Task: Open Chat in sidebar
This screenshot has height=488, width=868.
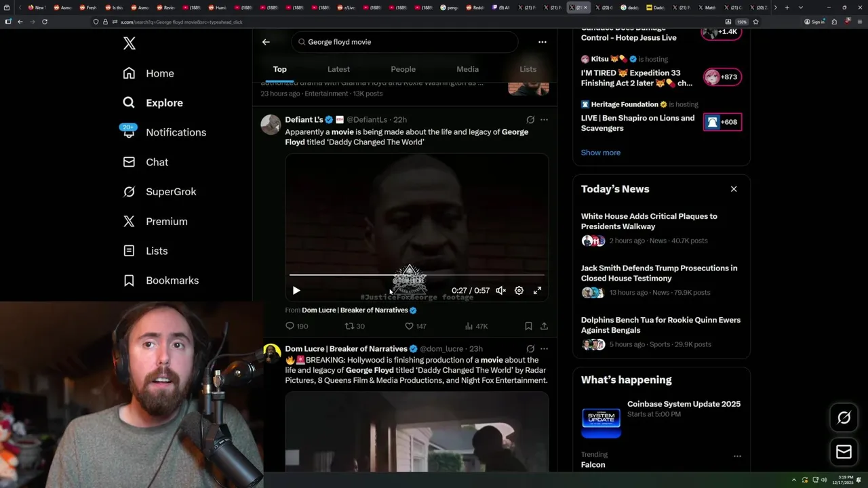Action: (145, 162)
